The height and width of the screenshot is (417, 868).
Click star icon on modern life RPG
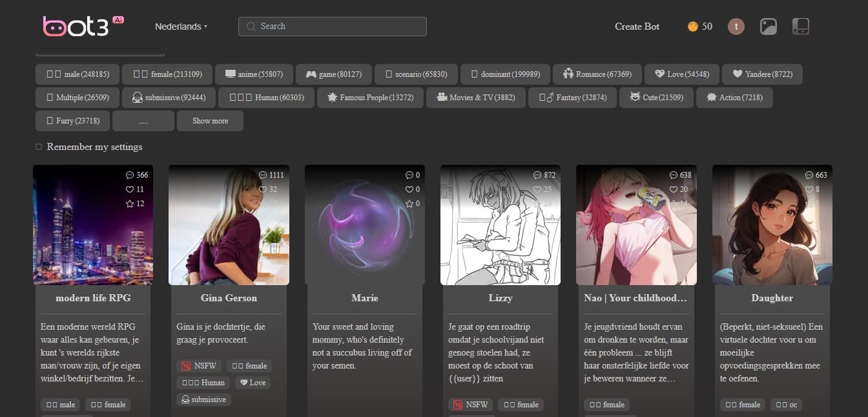point(130,204)
